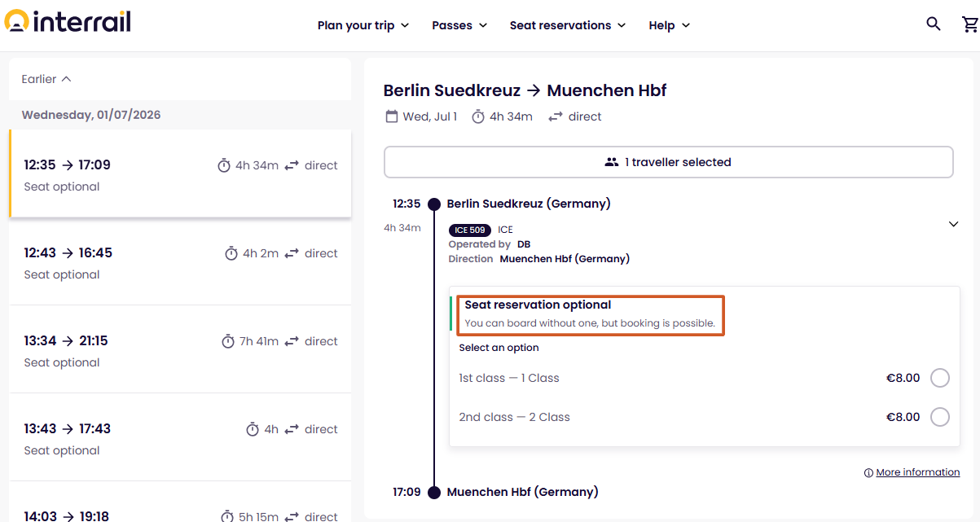The height and width of the screenshot is (522, 980).
Task: Click the info icon beside More information
Action: pos(868,472)
